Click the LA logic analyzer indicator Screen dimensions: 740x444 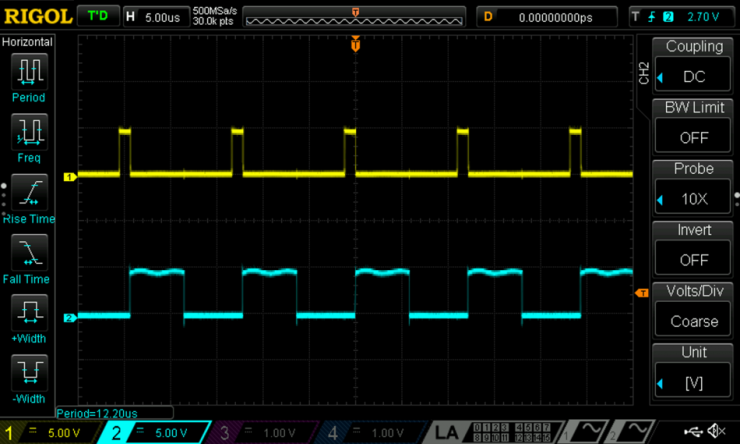(446, 433)
